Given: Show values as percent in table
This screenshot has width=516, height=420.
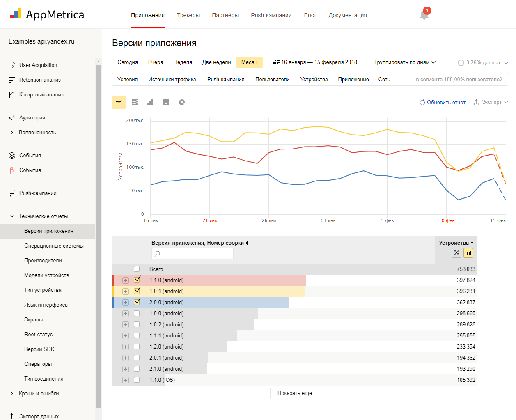Looking at the screenshot, I should [x=456, y=253].
